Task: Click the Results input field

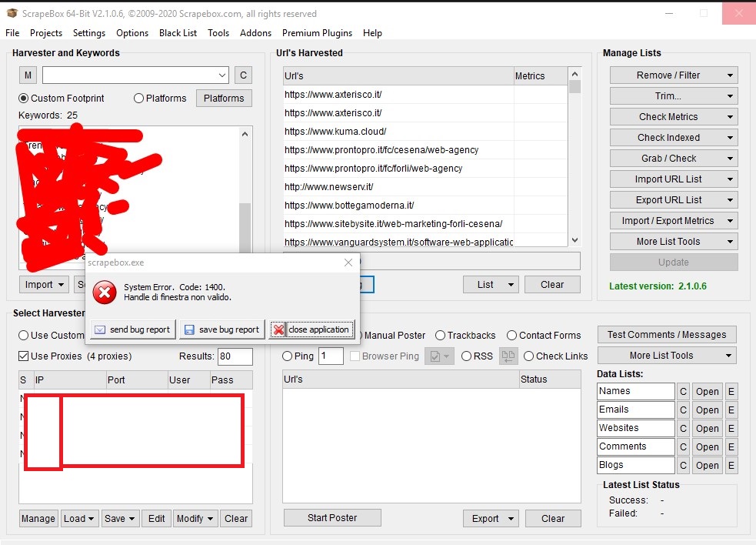Action: [235, 356]
